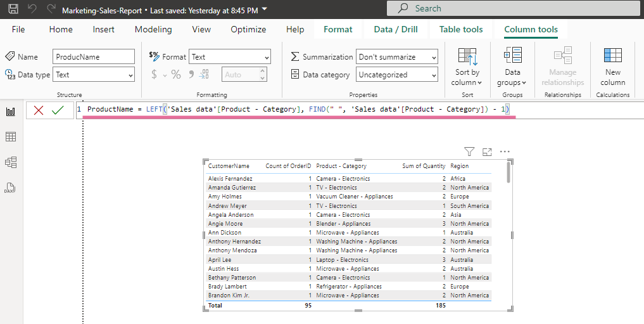
Task: Select the Alexis Fernandez row
Action: [348, 178]
